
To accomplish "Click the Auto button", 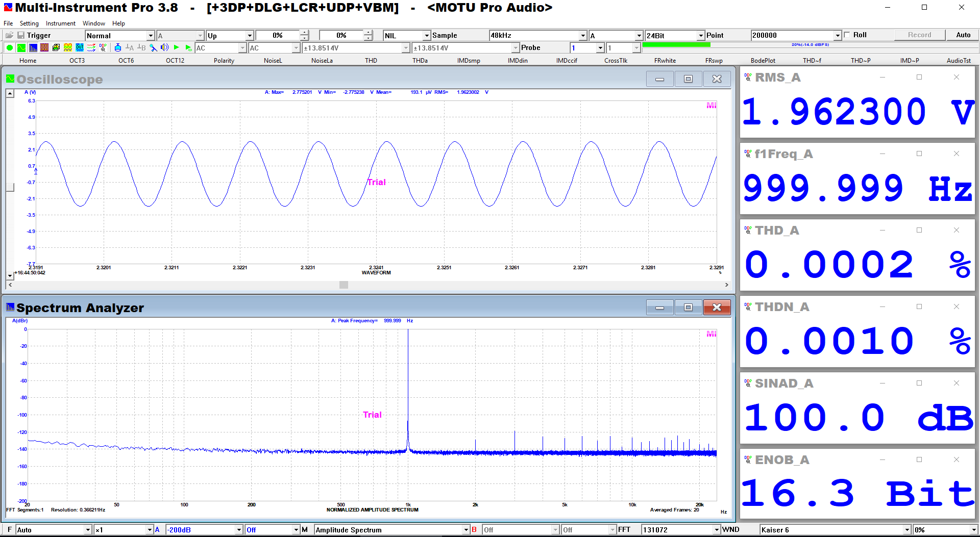I will point(963,35).
